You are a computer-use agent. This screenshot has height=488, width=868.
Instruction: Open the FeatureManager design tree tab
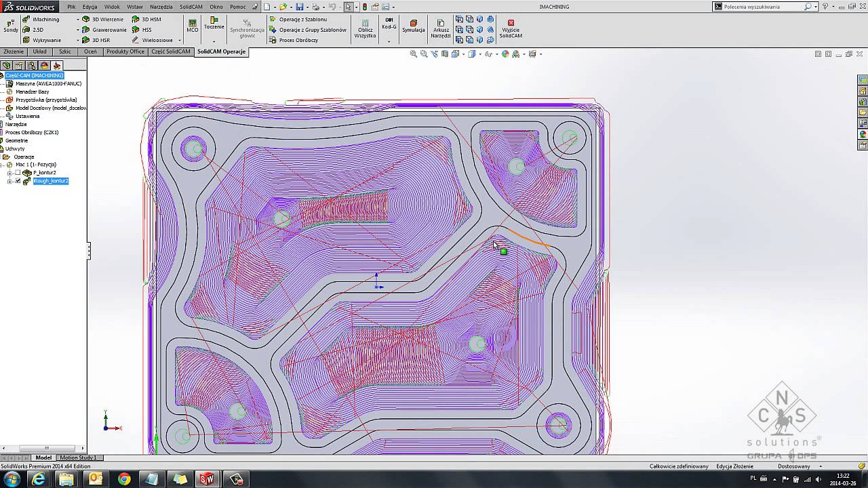click(7, 66)
